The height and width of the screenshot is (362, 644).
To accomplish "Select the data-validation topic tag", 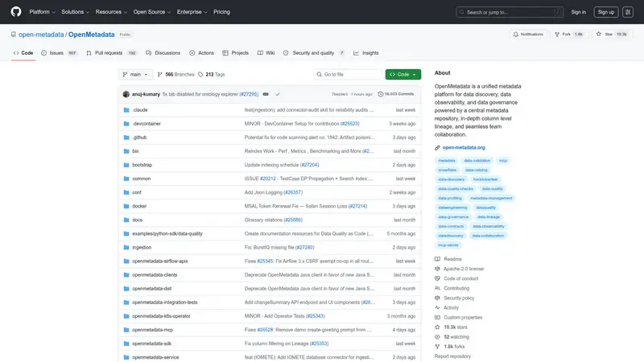I will (x=477, y=160).
